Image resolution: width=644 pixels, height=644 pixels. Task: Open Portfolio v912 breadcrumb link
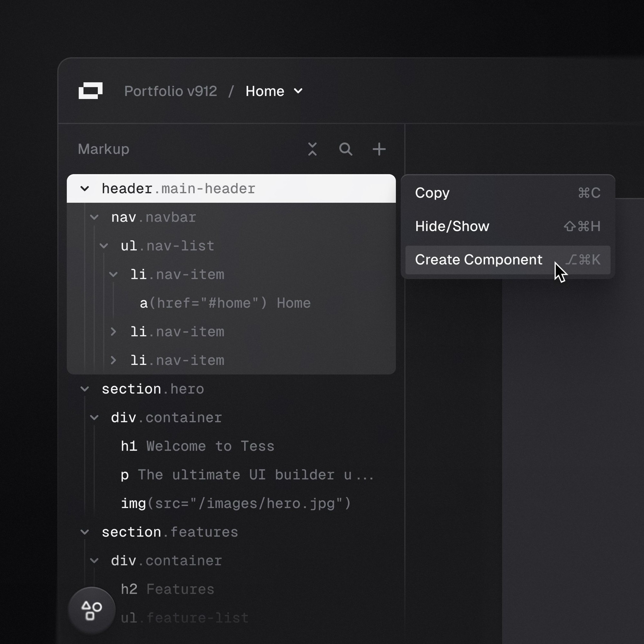171,91
